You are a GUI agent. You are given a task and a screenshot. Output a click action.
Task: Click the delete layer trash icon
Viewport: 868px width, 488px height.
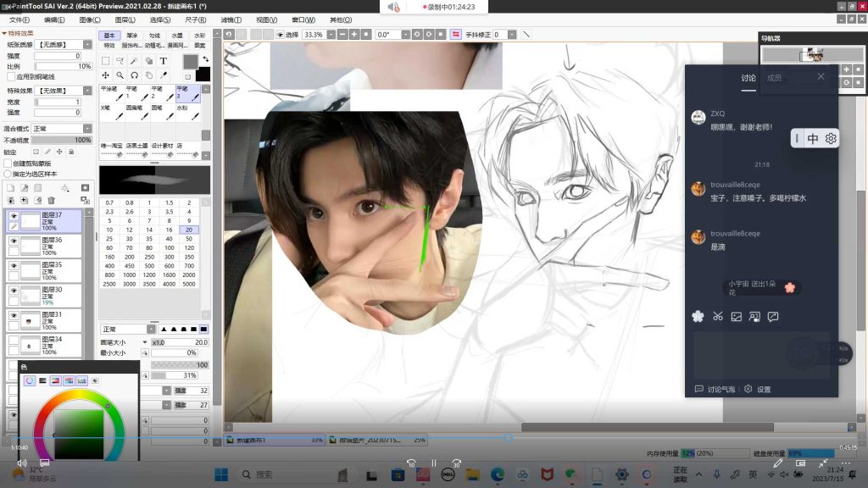click(52, 200)
